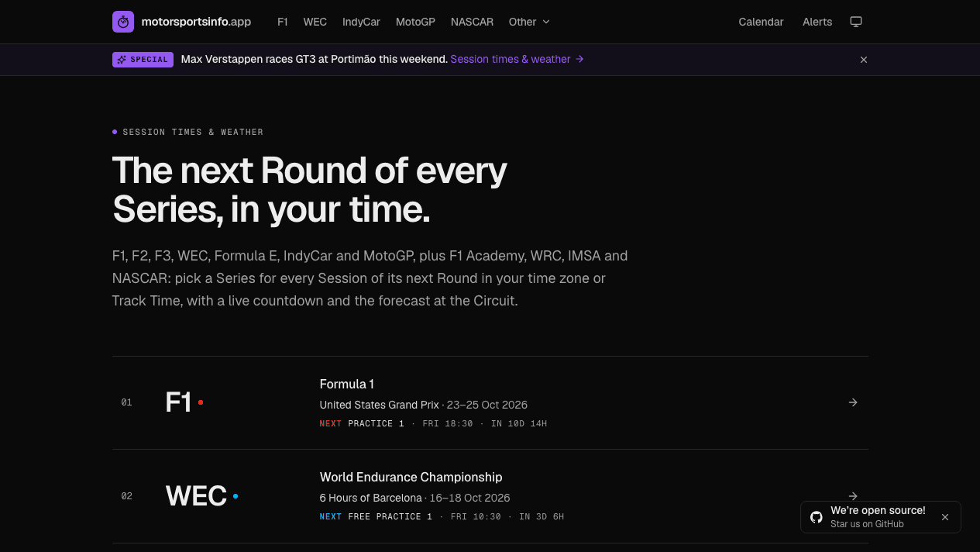Click the NEXT PRACTICE 1 countdown line
This screenshot has width=980, height=552.
pyautogui.click(x=433, y=424)
